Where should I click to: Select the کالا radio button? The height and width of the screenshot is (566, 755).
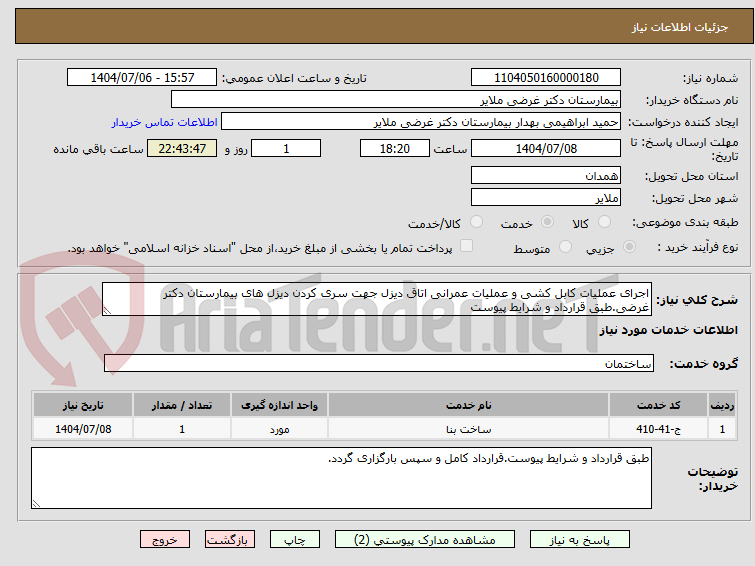point(604,222)
